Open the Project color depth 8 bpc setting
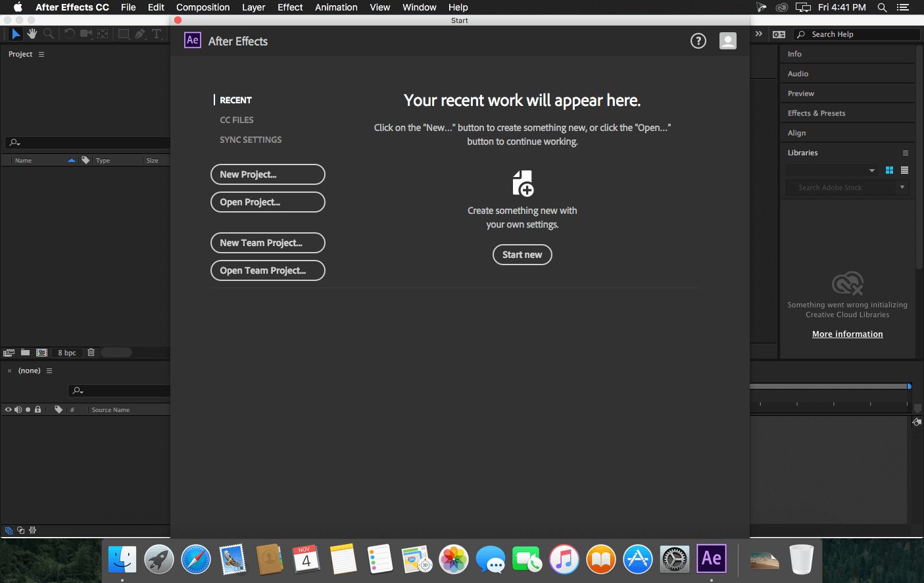This screenshot has height=583, width=924. click(x=67, y=353)
